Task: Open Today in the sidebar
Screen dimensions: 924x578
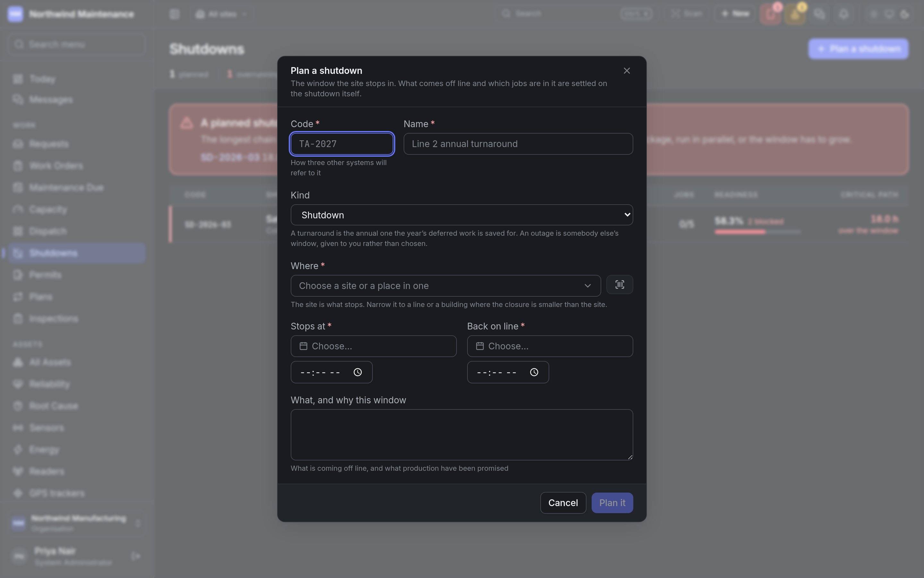Action: coord(76,79)
